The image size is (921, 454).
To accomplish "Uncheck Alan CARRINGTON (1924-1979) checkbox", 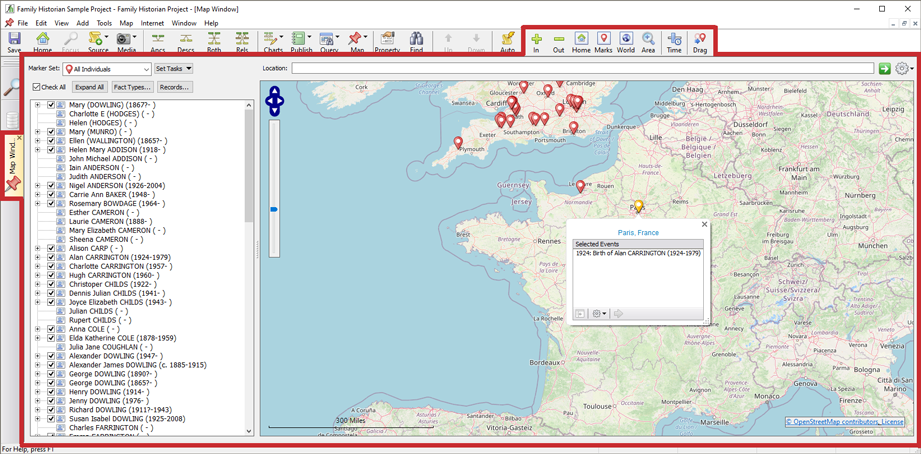I will coord(51,257).
